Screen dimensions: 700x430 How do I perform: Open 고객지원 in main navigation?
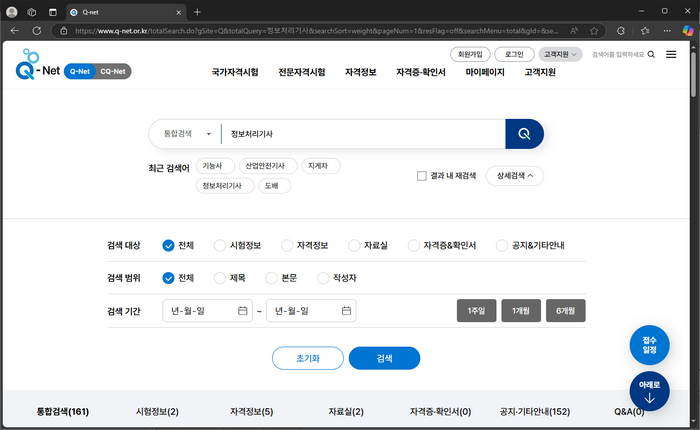click(540, 72)
